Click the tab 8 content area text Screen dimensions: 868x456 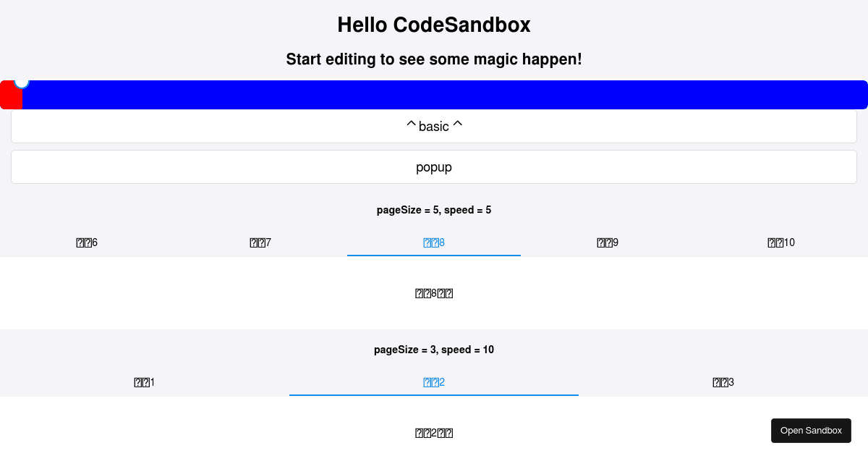434,293
